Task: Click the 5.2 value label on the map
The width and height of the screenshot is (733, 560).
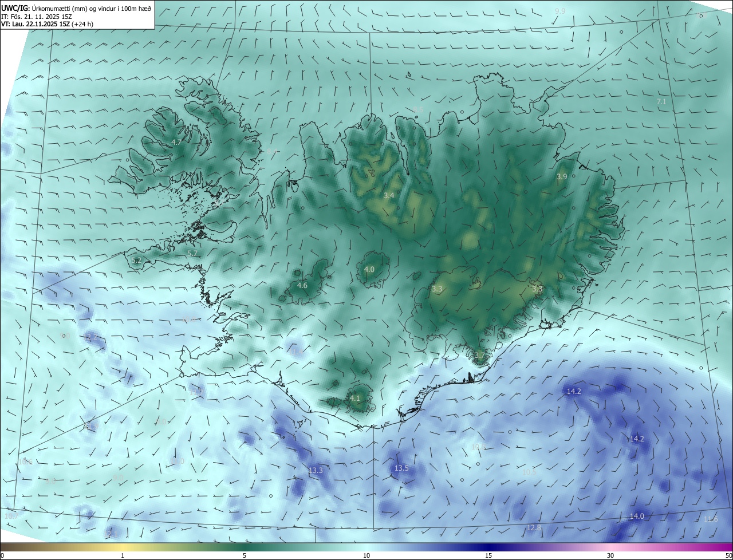Action: tap(136, 261)
